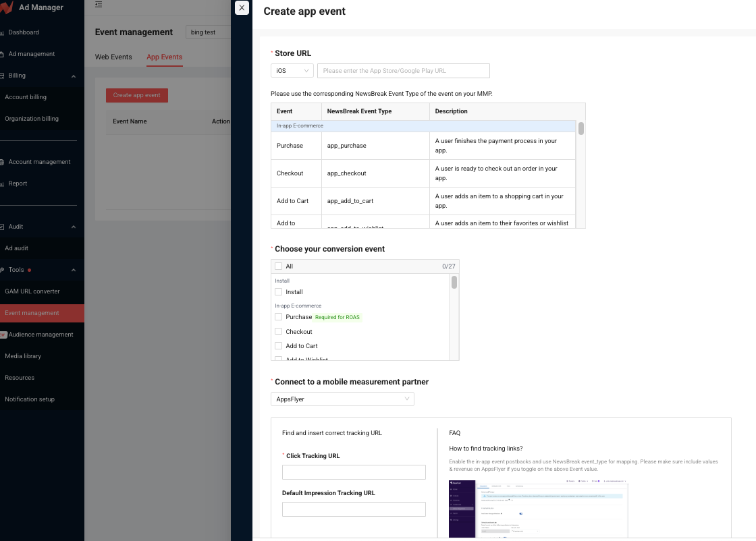Viewport: 756px width, 541px height.
Task: Open Account management in sidebar
Action: click(39, 162)
